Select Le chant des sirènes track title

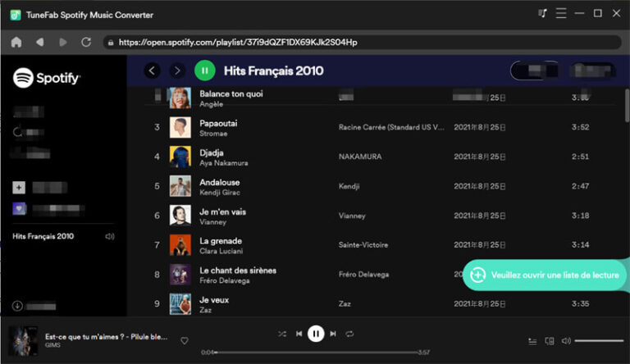238,271
